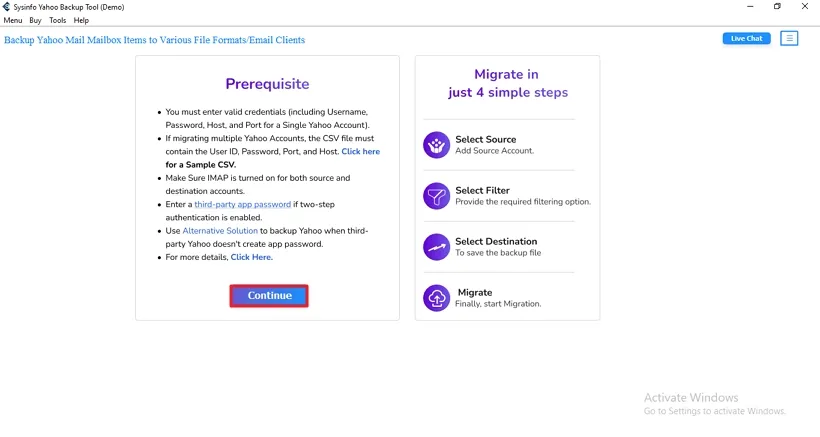Open the Alternative Solution link
Image resolution: width=820 pixels, height=437 pixels.
(220, 231)
